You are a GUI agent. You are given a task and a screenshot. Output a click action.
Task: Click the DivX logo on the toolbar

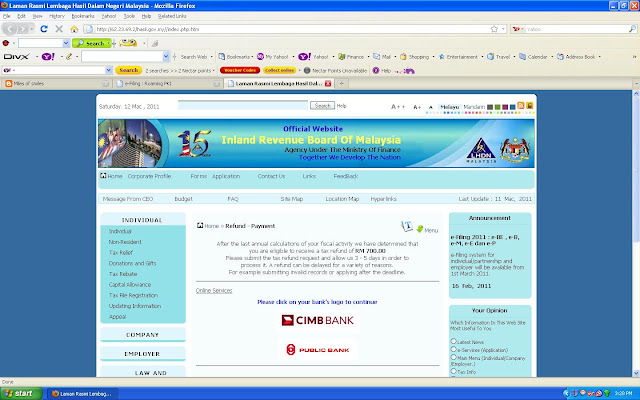16,57
